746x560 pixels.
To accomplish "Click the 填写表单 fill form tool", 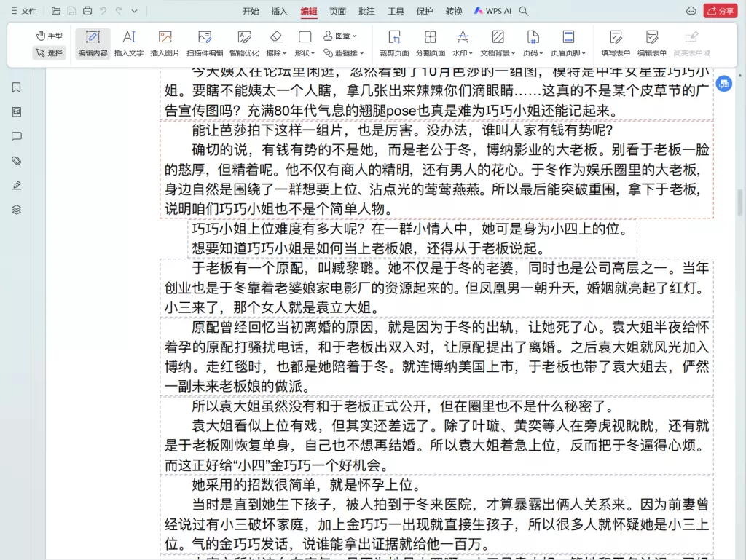I will (616, 44).
